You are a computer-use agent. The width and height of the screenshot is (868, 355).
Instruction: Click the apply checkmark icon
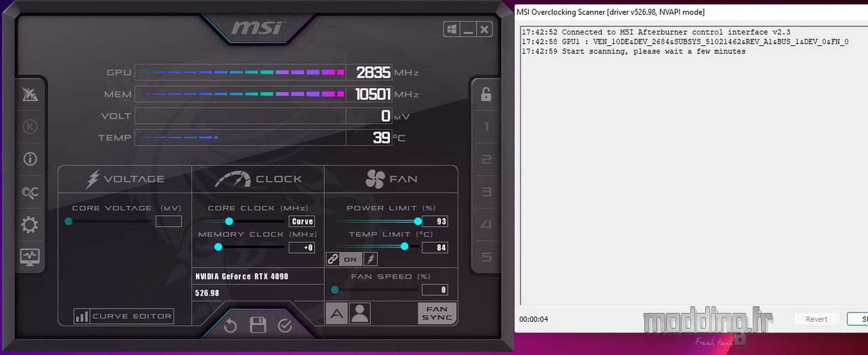tap(285, 326)
